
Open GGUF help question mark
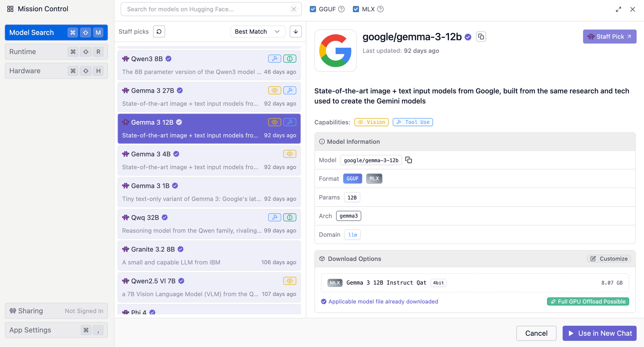tap(341, 9)
